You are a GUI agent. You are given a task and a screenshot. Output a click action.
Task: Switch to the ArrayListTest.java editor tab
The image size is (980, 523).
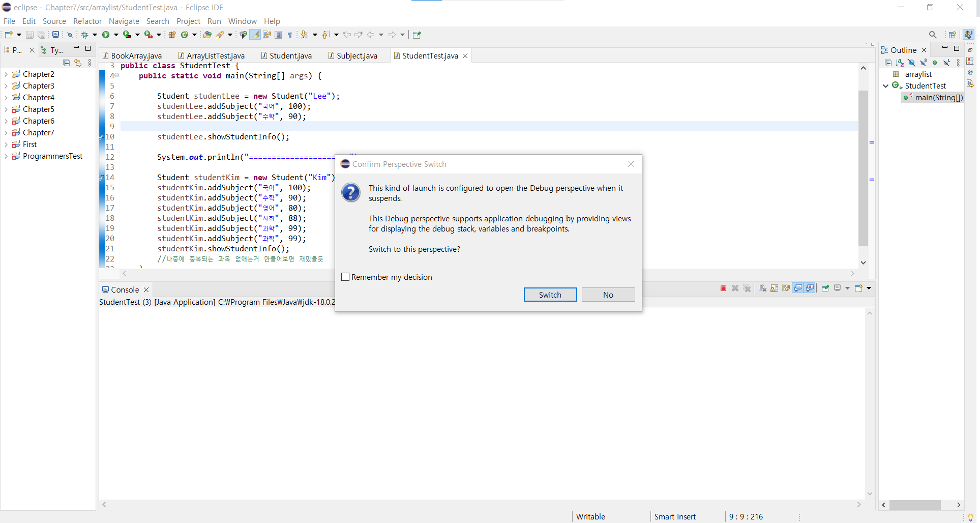(x=212, y=55)
